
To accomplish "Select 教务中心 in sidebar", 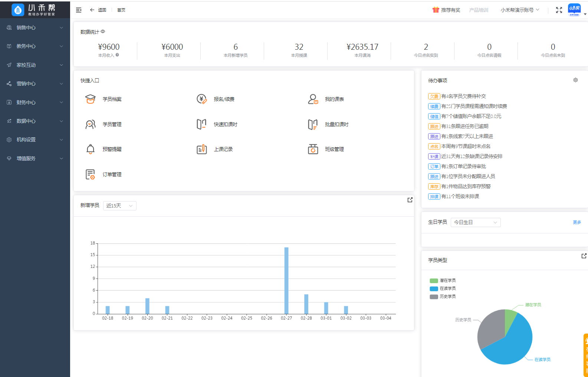I will click(x=35, y=46).
